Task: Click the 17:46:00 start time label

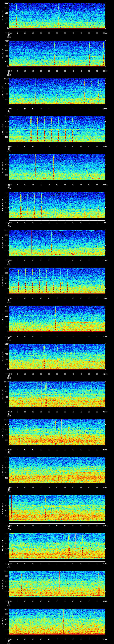Action: (x=9, y=601)
